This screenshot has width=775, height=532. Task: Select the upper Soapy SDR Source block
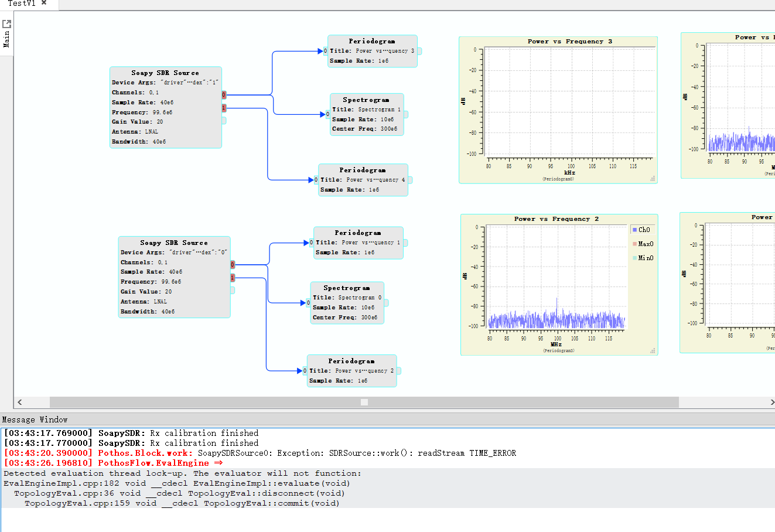tap(165, 107)
